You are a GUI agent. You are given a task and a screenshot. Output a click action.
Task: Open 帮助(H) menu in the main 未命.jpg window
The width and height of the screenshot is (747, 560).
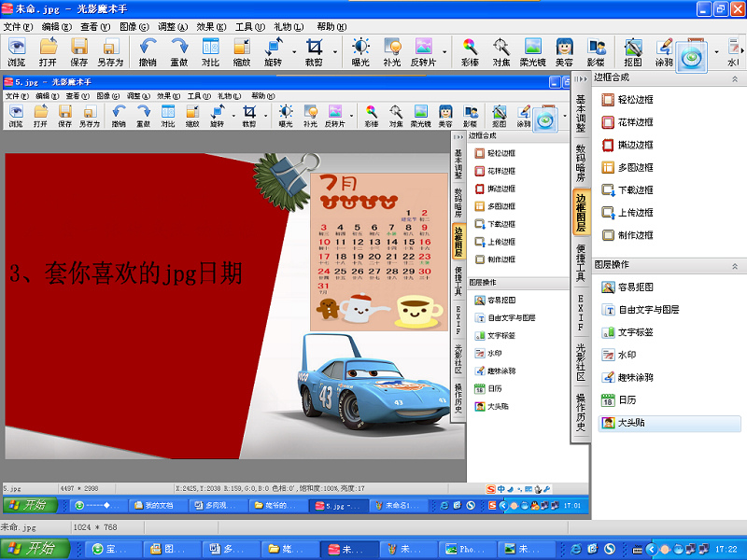point(331,27)
